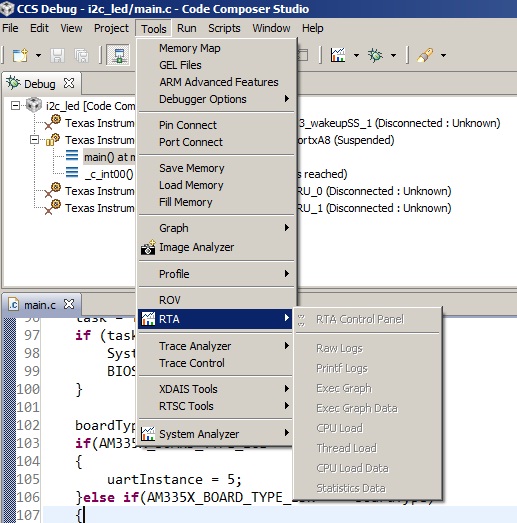Image resolution: width=517 pixels, height=523 pixels.
Task: Click Statistics Data submenu item
Action: [368, 488]
